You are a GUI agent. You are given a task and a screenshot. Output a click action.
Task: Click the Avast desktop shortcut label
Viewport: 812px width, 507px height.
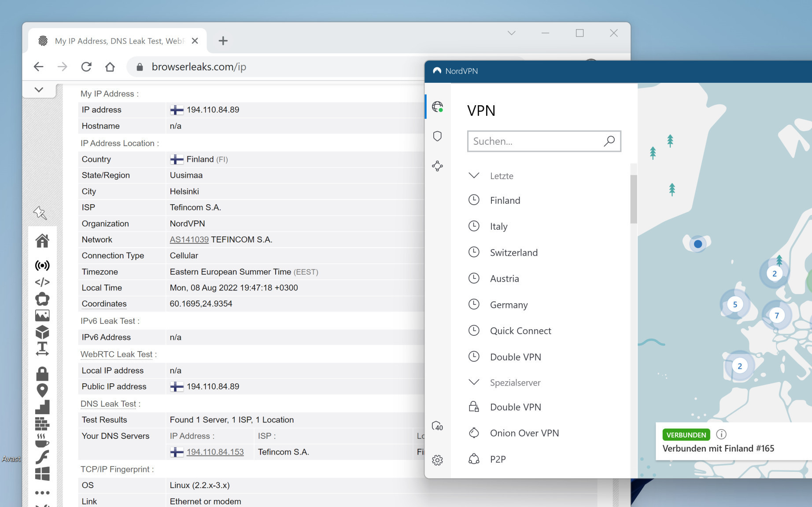tap(11, 459)
